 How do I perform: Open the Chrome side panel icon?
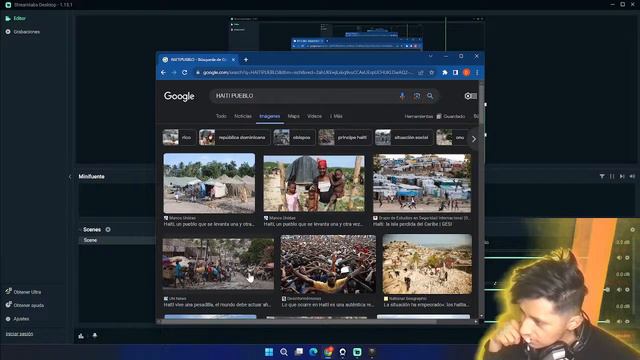(456, 73)
